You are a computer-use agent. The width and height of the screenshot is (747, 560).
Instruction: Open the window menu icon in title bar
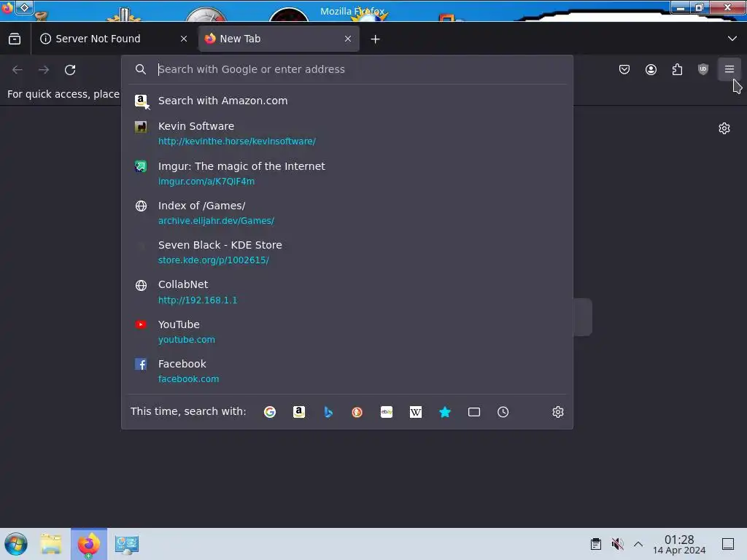tap(7, 8)
